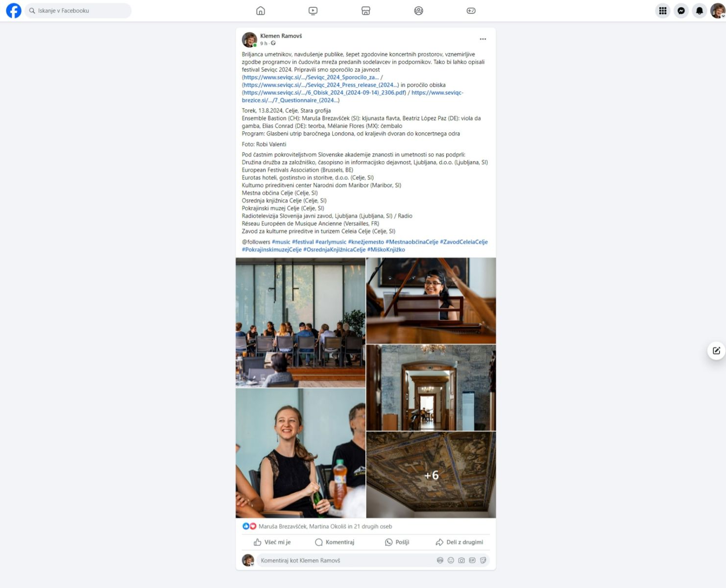The height and width of the screenshot is (588, 726).
Task: Open the Facebook Home tab icon
Action: 261,11
